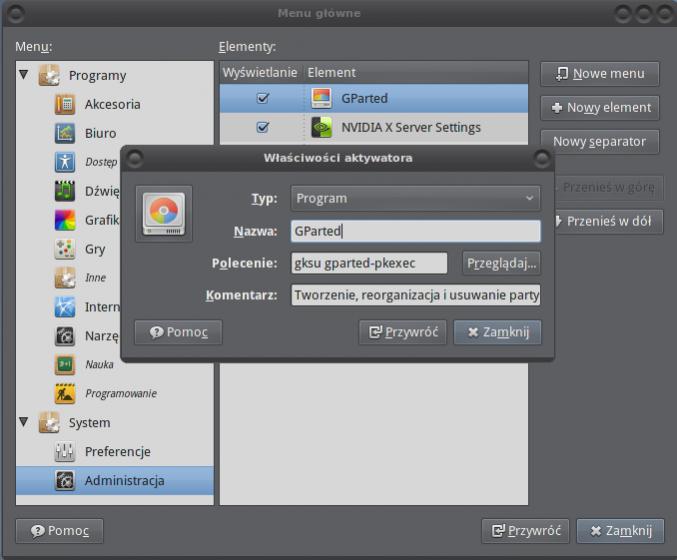The image size is (677, 560).
Task: Collapse the System tree section
Action: click(x=24, y=423)
